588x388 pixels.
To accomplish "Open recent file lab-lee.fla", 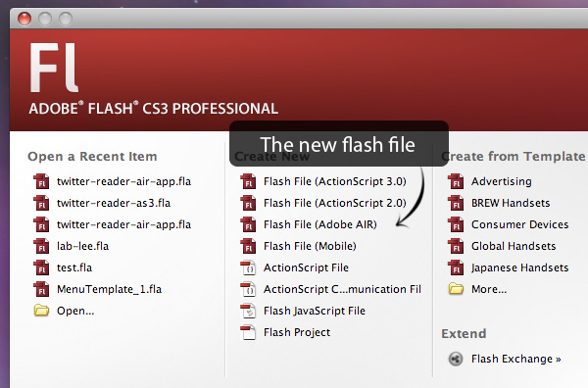I will [x=82, y=246].
